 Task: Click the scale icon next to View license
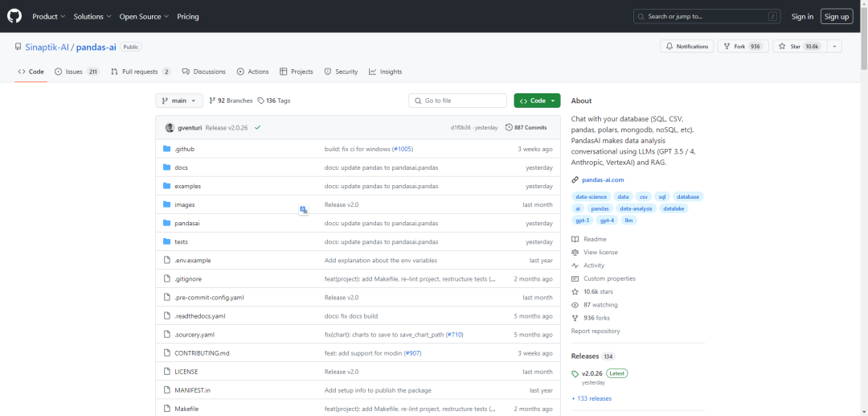[575, 252]
